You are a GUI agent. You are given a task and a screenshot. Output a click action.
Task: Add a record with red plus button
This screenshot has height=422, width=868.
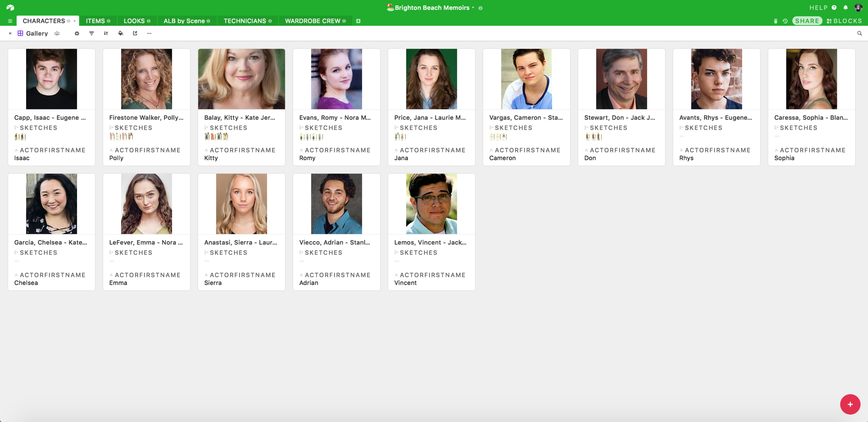(x=850, y=404)
